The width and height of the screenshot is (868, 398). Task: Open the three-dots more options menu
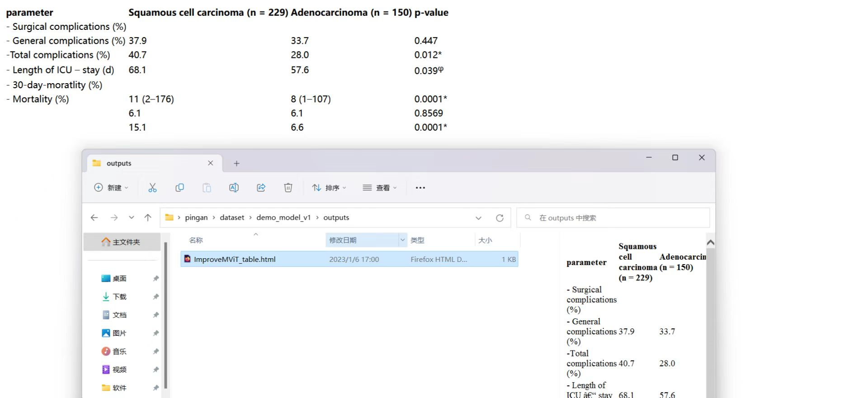tap(420, 188)
